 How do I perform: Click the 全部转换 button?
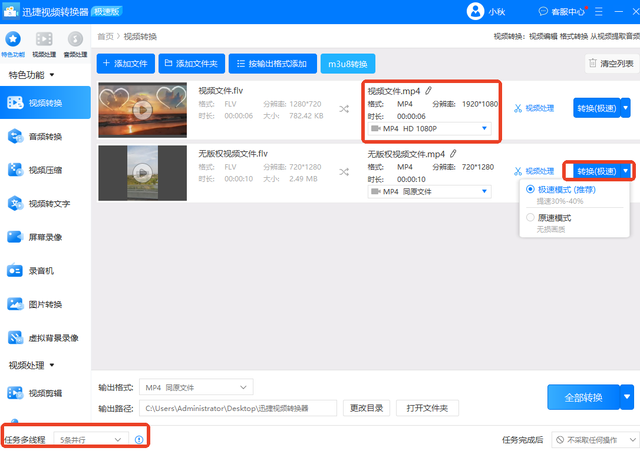(583, 397)
